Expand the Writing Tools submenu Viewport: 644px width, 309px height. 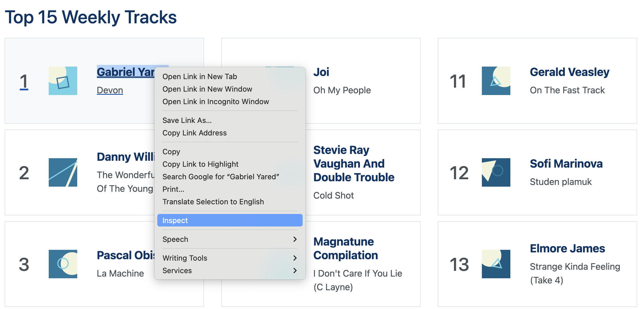(230, 258)
